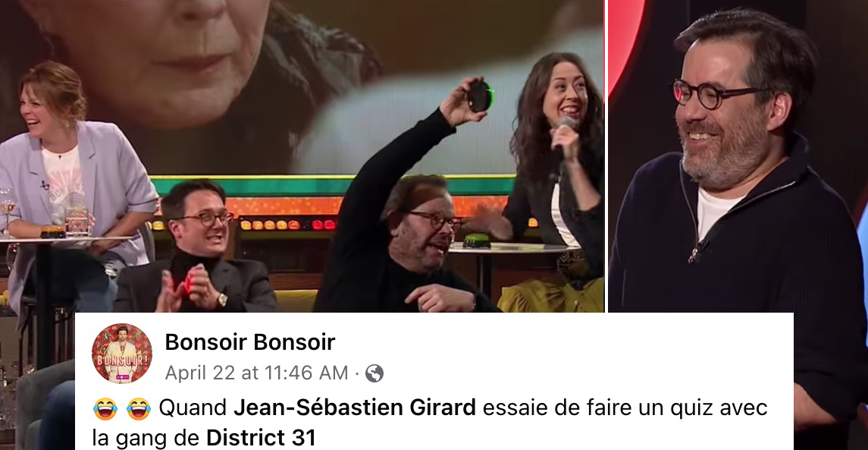
Task: Click the second laughing-tears emoji
Action: (x=139, y=408)
